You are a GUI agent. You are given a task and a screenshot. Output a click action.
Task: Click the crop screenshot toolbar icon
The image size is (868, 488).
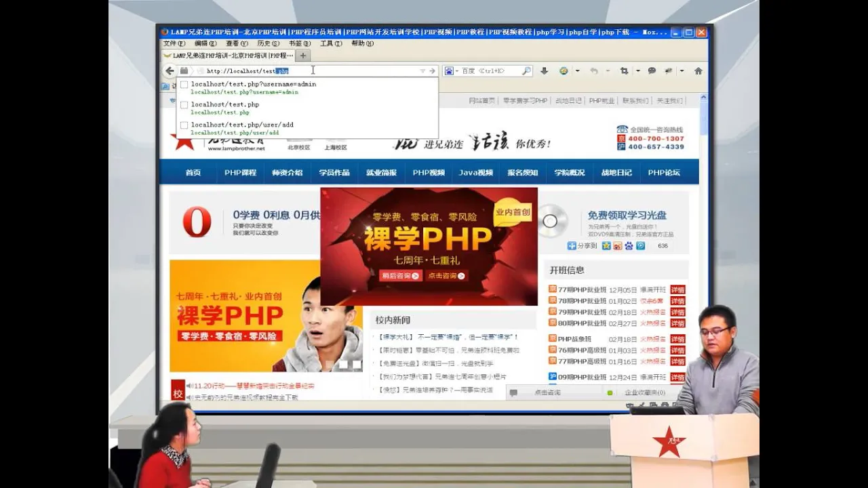pos(624,70)
